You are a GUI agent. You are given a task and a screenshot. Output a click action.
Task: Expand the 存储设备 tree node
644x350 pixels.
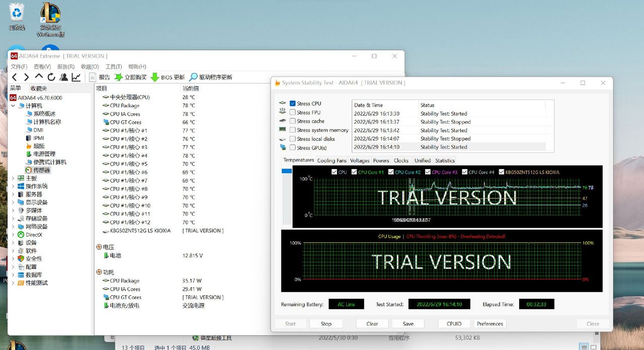[13, 218]
